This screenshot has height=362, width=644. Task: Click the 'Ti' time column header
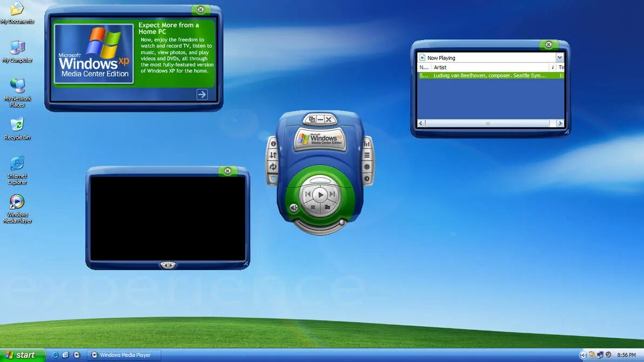tap(561, 68)
